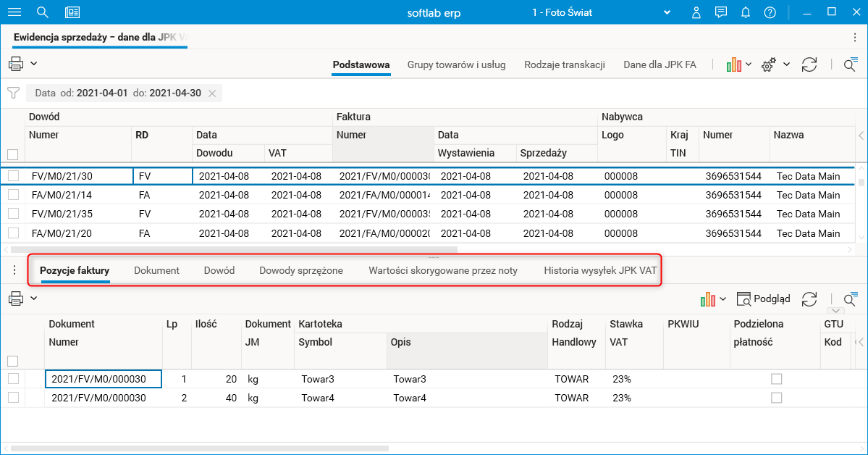Refresh the invoice items list
Image resolution: width=868 pixels, height=455 pixels.
809,299
